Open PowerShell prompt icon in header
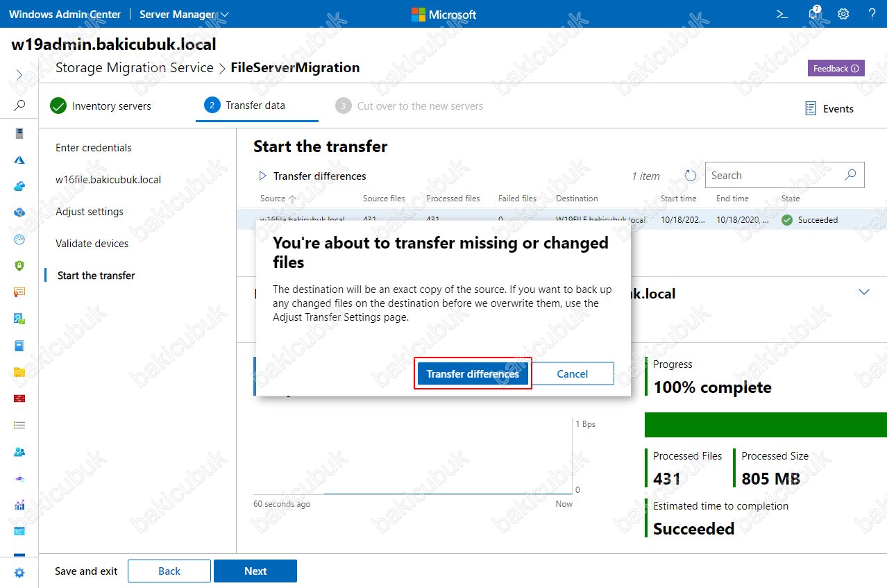Screen dimensions: 887x588 click(x=782, y=14)
